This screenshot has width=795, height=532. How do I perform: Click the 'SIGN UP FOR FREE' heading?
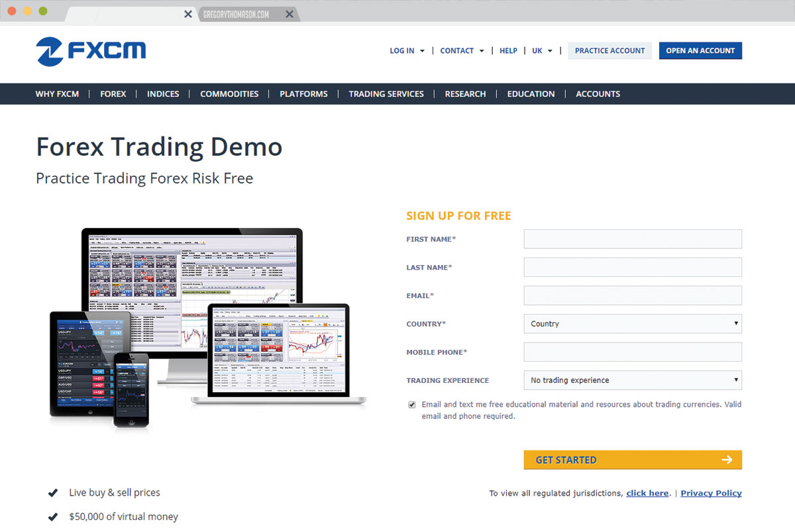[x=458, y=216]
